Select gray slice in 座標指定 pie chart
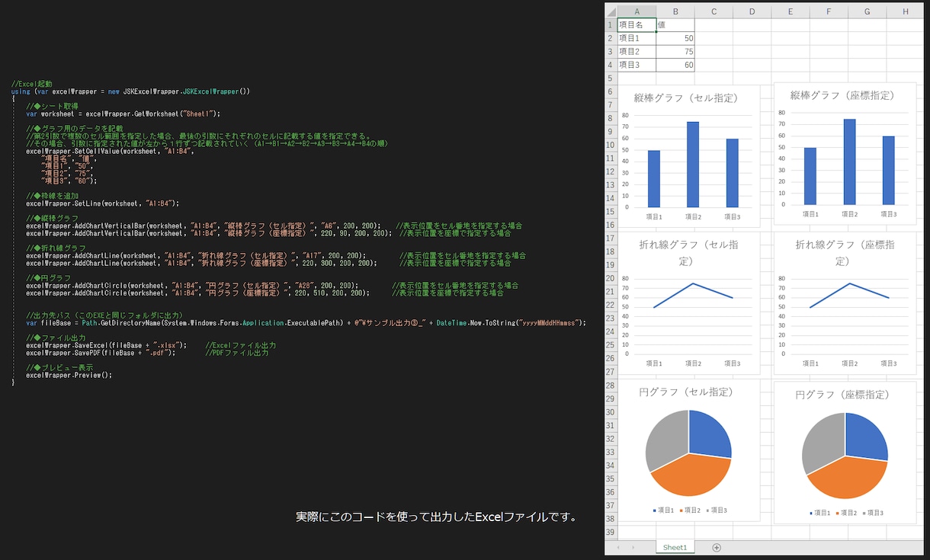Image resolution: width=930 pixels, height=560 pixels. pos(823,443)
